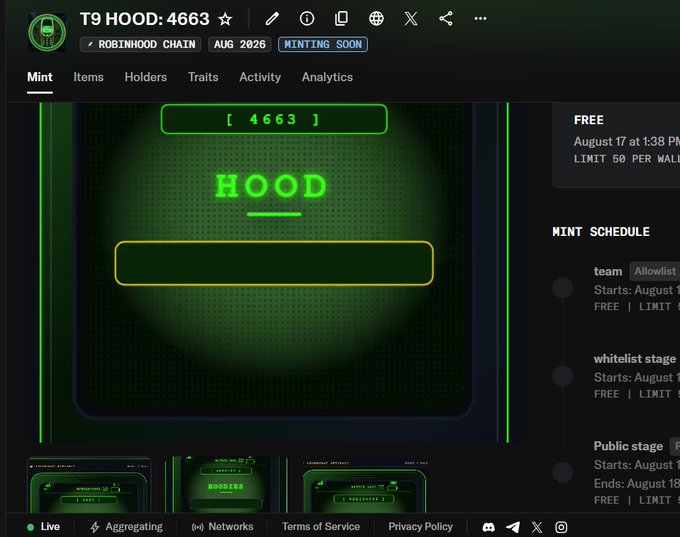The width and height of the screenshot is (680, 537).
Task: Click the Instagram icon in the footer
Action: pyautogui.click(x=561, y=527)
